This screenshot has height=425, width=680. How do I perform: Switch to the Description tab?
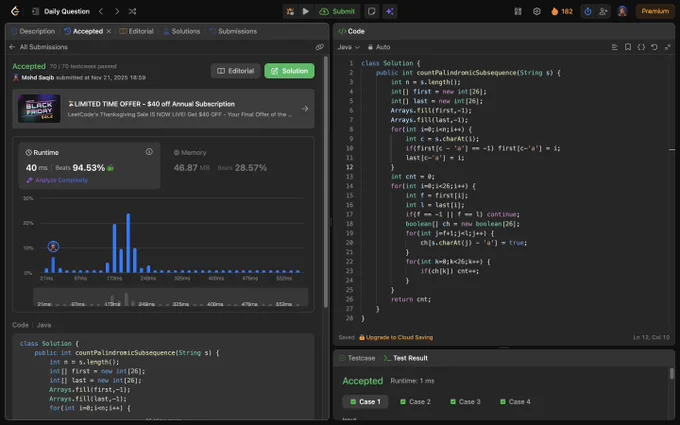pos(33,31)
